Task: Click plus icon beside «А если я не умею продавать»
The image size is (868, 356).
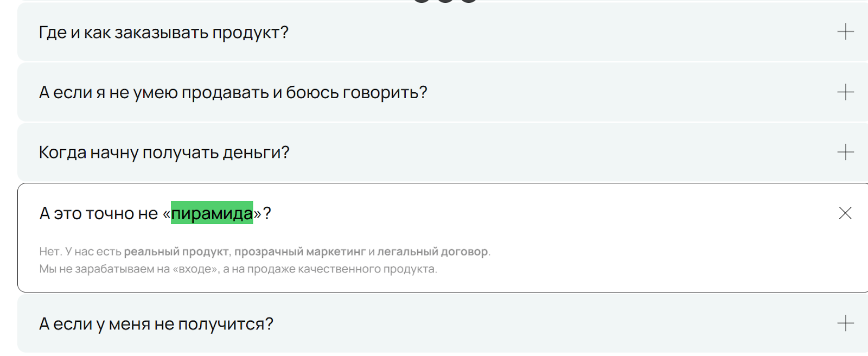Action: tap(845, 92)
